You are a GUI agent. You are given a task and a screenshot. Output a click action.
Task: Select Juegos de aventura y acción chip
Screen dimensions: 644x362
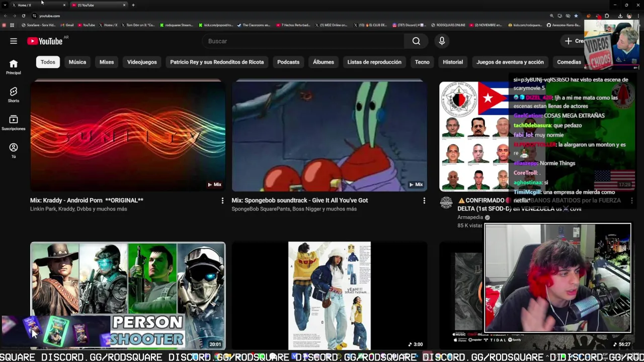point(510,62)
